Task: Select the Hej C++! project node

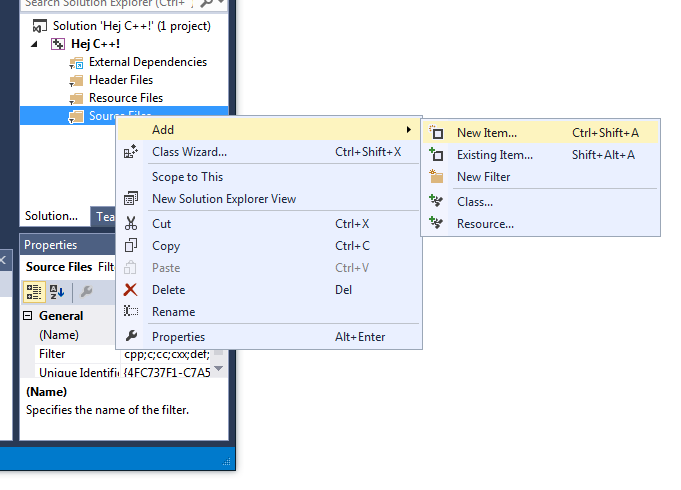Action: (x=85, y=44)
